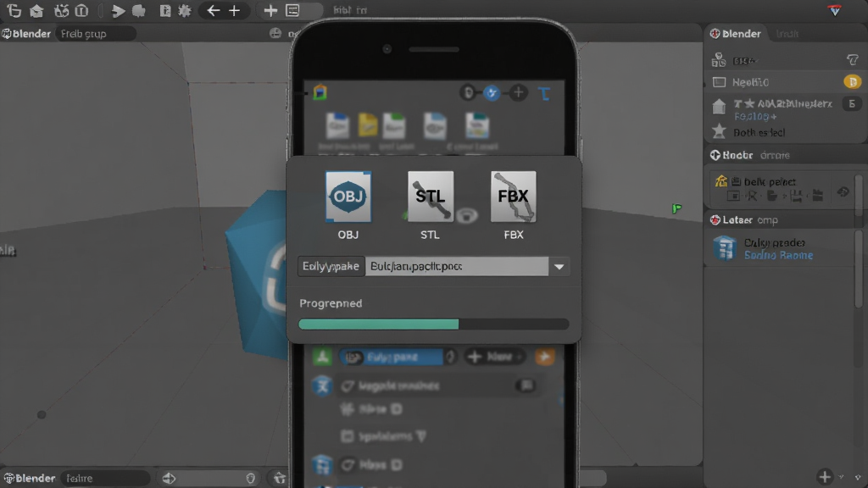Expand the Spatalams triangle in the phone
868x488 pixels.
[x=422, y=436]
